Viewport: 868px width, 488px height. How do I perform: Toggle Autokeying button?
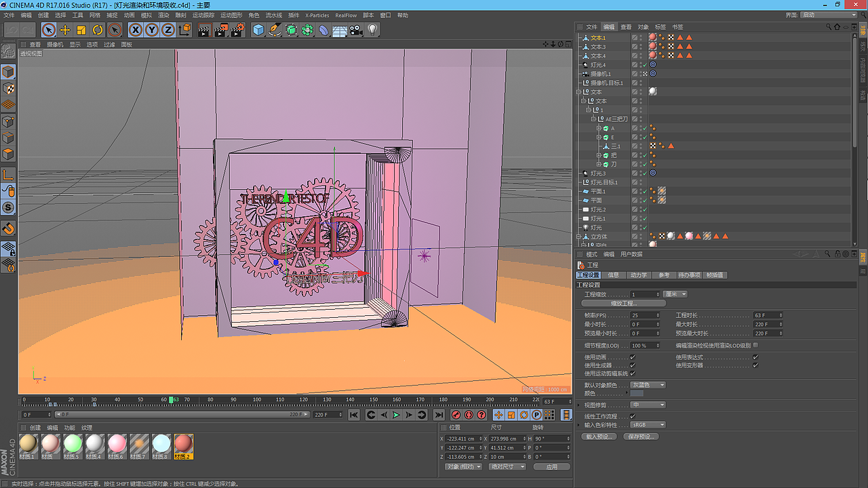[469, 415]
